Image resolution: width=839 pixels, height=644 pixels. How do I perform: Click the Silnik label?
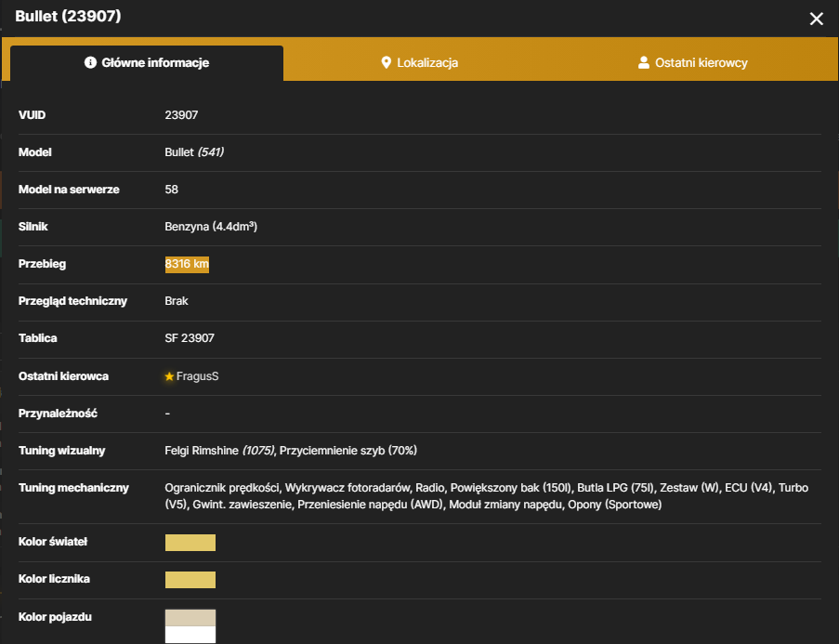[33, 227]
